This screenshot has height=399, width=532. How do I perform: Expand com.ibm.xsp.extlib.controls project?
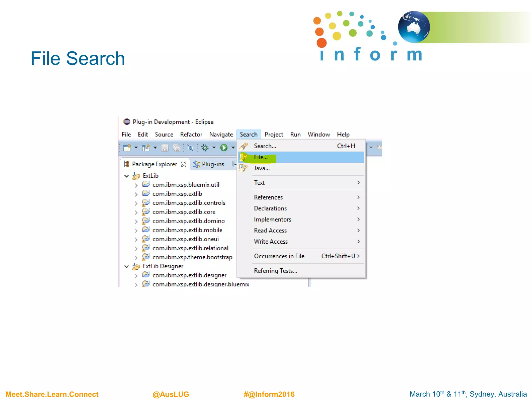coord(136,203)
